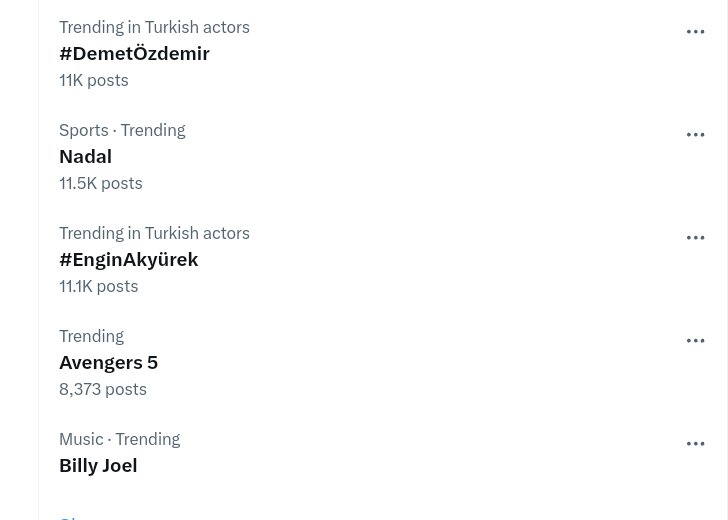Image resolution: width=728 pixels, height=520 pixels.
Task: Click the 11.1K posts count
Action: [x=98, y=286]
